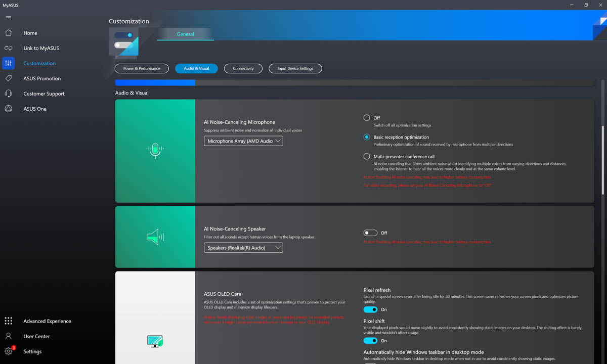
Task: Click the Audio & Visual section title
Action: click(132, 93)
